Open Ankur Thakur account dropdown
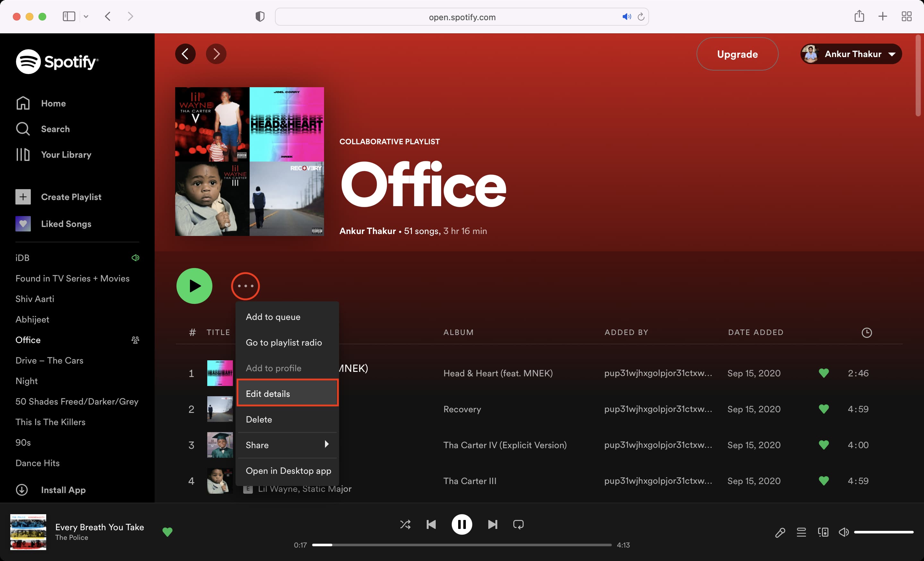Image resolution: width=924 pixels, height=561 pixels. click(851, 54)
